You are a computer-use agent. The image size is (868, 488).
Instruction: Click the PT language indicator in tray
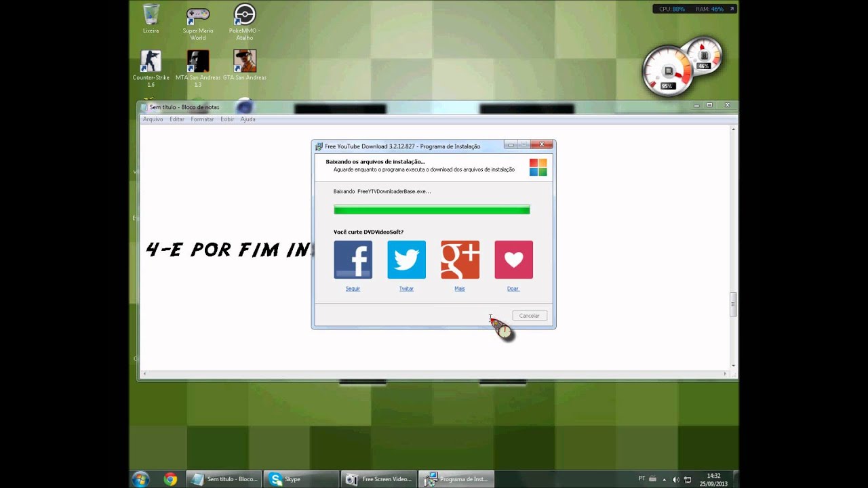point(642,479)
